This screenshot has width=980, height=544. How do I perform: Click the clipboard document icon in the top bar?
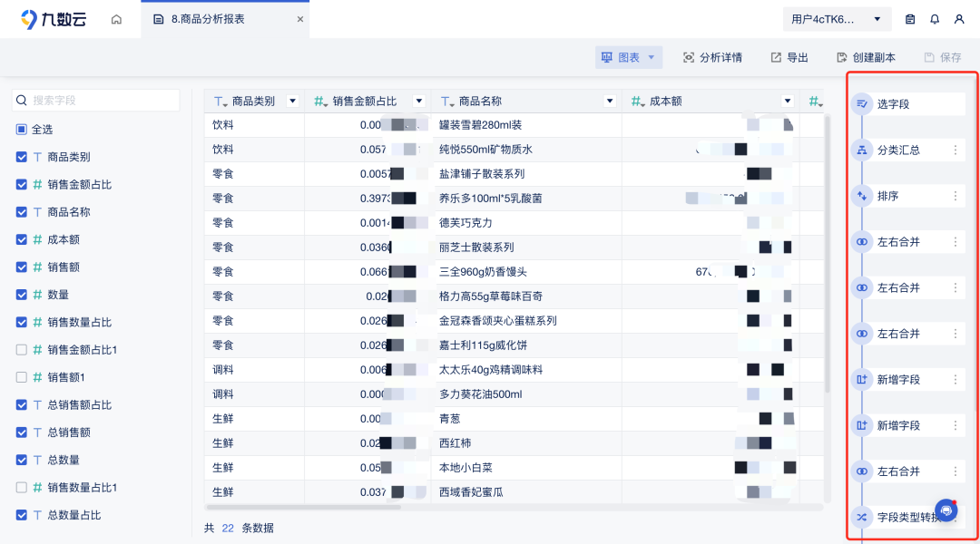click(910, 18)
